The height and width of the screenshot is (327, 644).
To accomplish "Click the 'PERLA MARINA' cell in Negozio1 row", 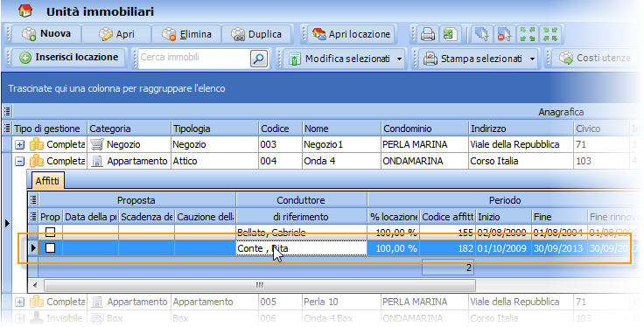I will [x=424, y=144].
